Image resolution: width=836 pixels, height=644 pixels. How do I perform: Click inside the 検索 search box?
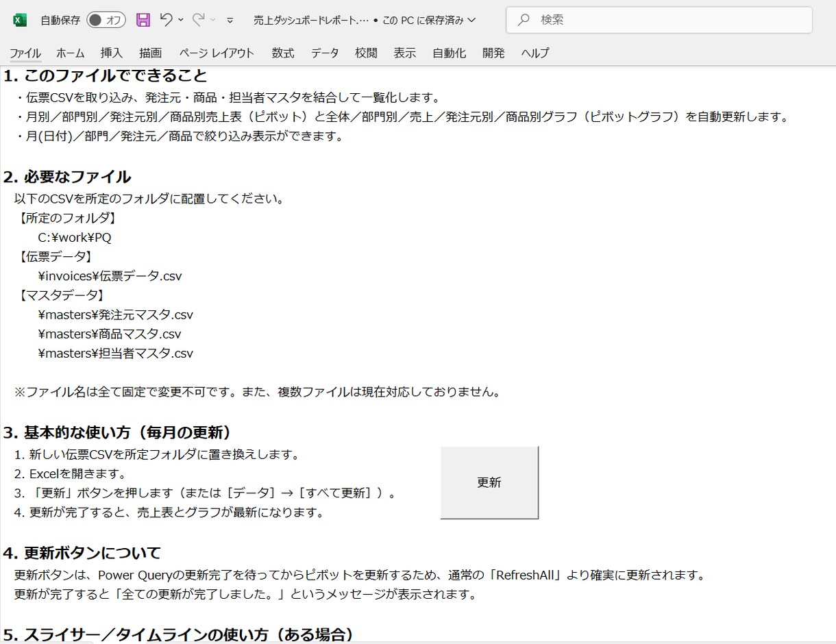click(659, 20)
